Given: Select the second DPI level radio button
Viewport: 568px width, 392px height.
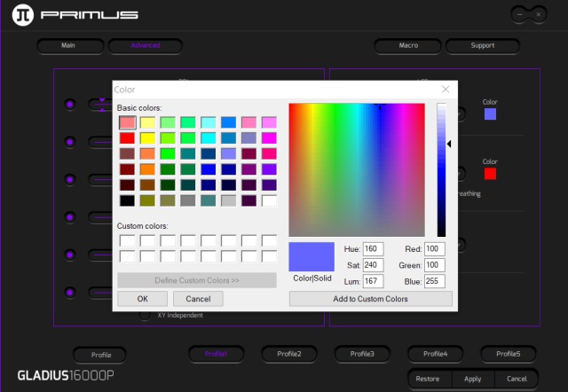Looking at the screenshot, I should point(70,142).
